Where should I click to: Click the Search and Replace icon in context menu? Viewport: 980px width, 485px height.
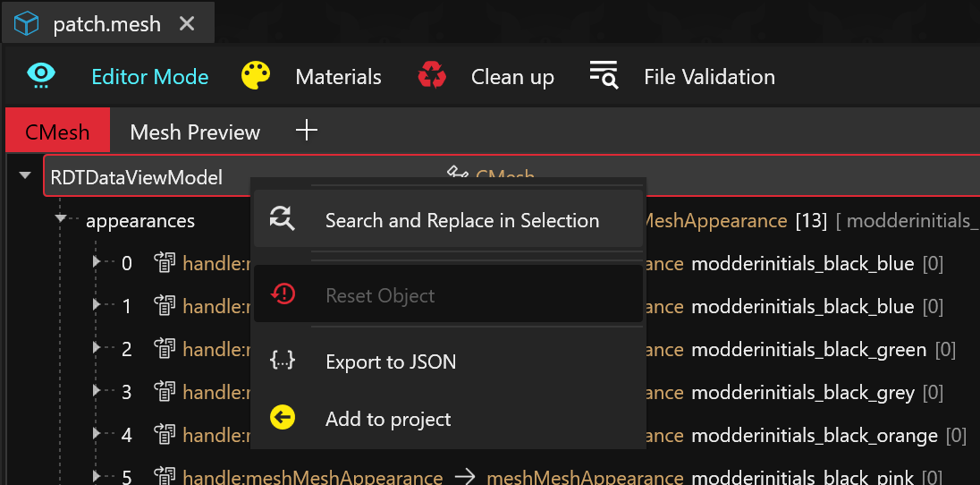pyautogui.click(x=283, y=220)
